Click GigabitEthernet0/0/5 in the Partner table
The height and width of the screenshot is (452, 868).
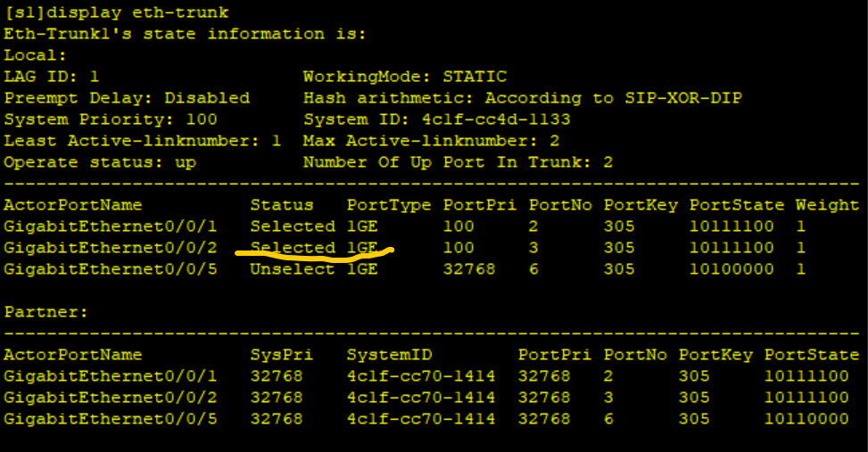pyautogui.click(x=110, y=419)
